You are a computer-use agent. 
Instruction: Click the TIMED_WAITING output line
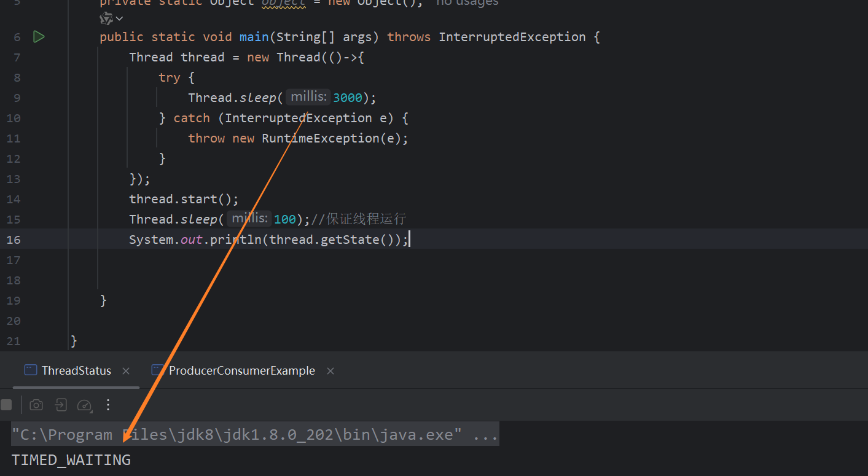click(71, 459)
